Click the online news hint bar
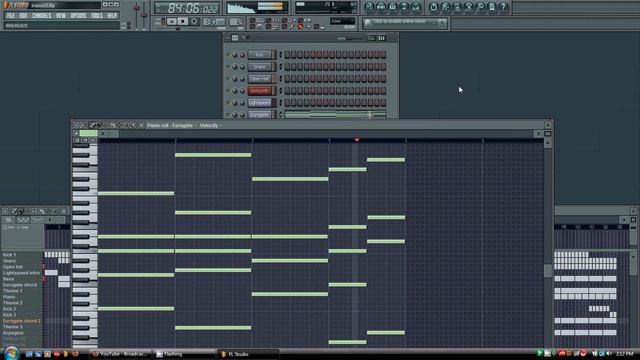Viewport: 640px width, 360px height. (x=405, y=23)
